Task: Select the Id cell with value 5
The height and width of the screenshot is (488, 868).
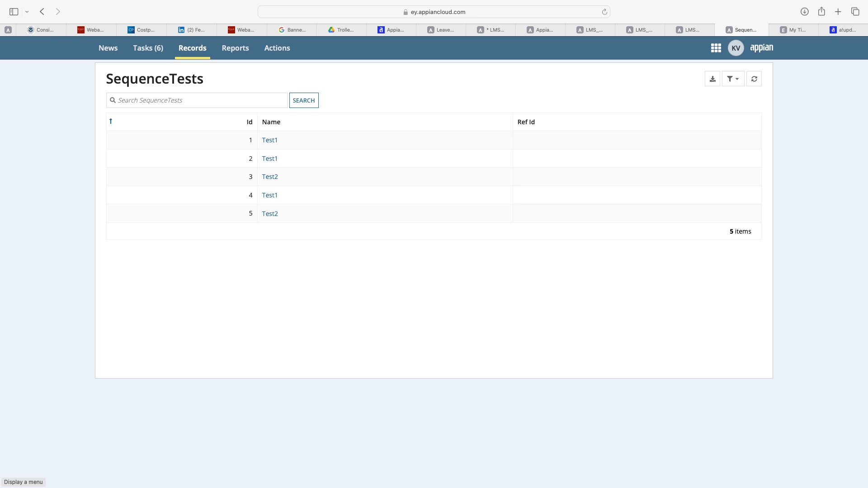Action: click(x=182, y=213)
